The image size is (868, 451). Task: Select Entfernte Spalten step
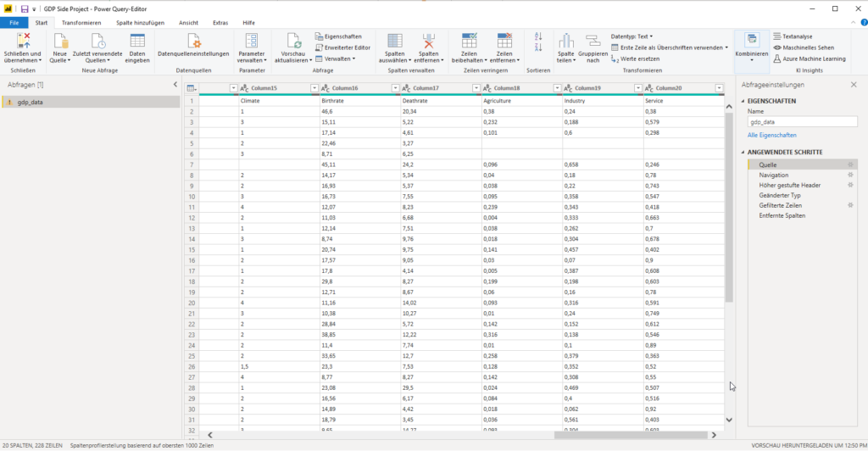782,216
